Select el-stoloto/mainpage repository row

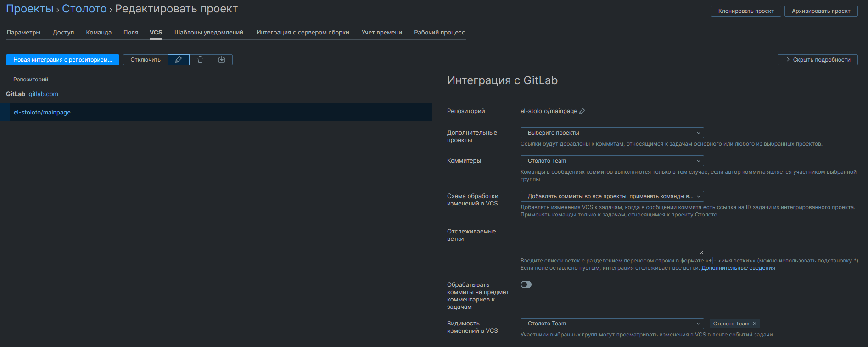pos(42,113)
